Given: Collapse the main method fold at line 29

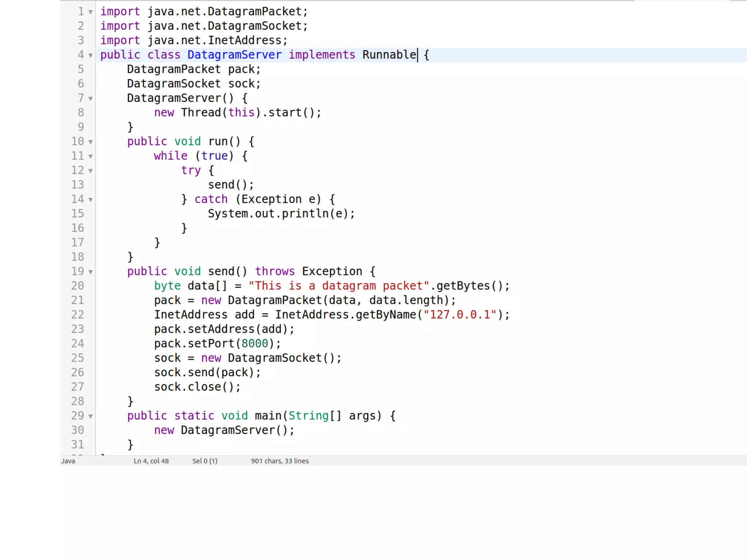Looking at the screenshot, I should (x=90, y=416).
